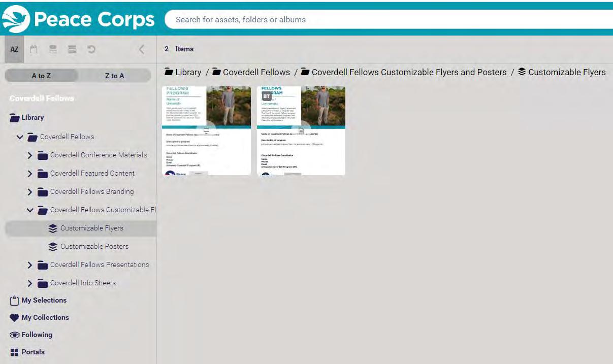Viewport: 613px width, 364px height.
Task: Sort folders A to Z
Action: click(x=41, y=76)
